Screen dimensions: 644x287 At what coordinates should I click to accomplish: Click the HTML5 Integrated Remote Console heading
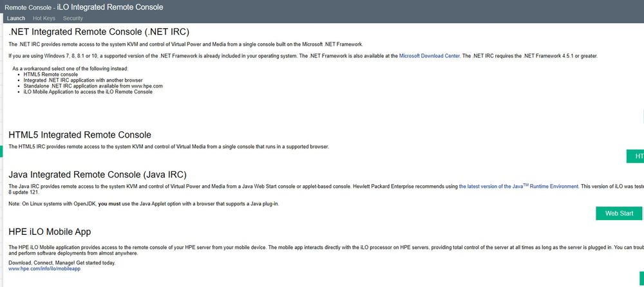(80, 134)
